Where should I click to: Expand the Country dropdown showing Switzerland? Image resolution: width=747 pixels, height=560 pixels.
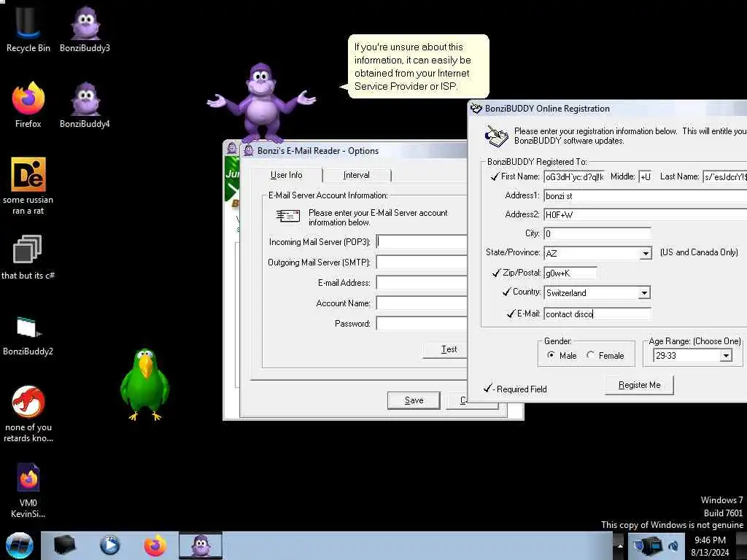[x=644, y=292]
